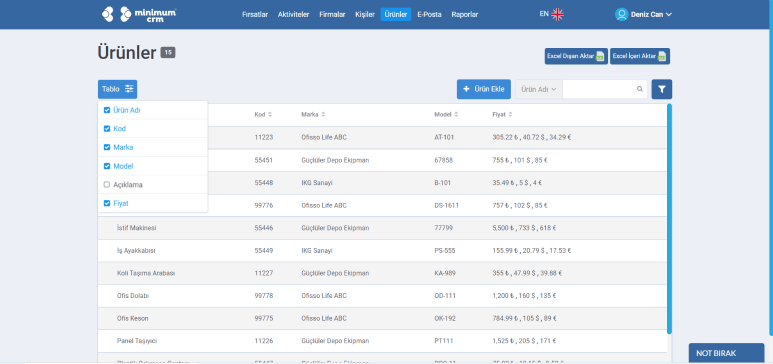Viewport: 773px width, 364px height.
Task: Open the Fırsatlar menu
Action: (255, 14)
